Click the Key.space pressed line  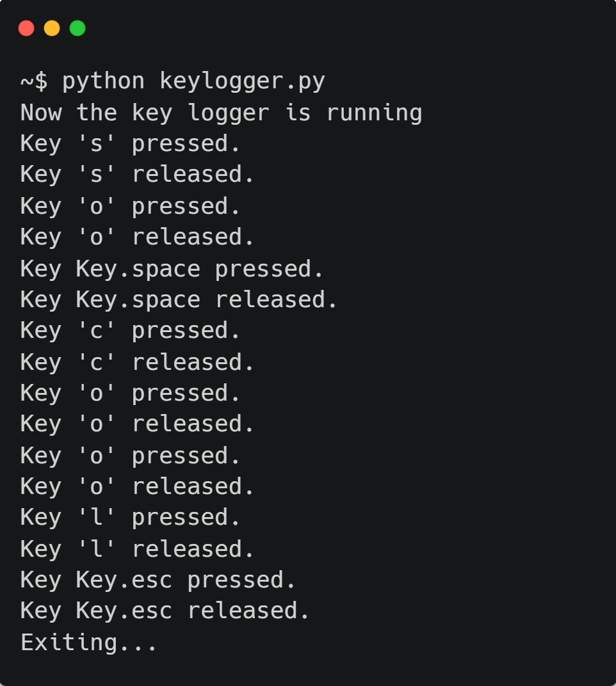pos(172,269)
